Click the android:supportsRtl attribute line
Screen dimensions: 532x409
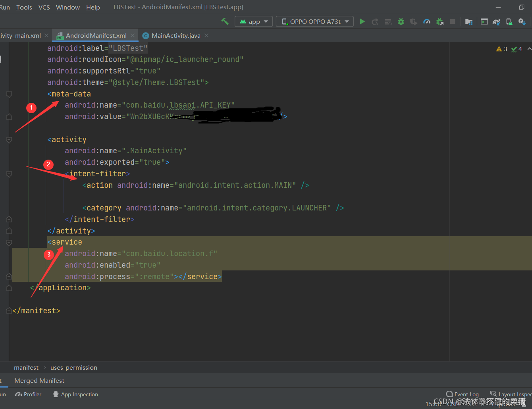104,71
